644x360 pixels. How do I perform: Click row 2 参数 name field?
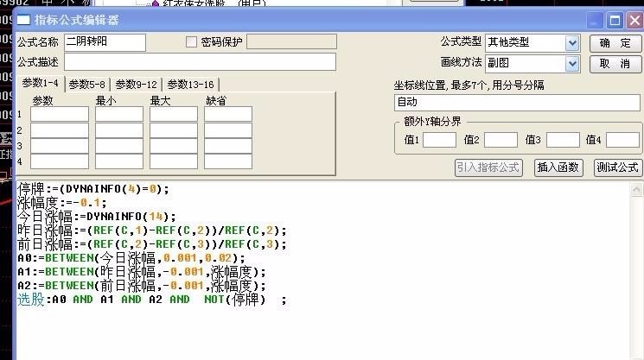click(x=60, y=130)
